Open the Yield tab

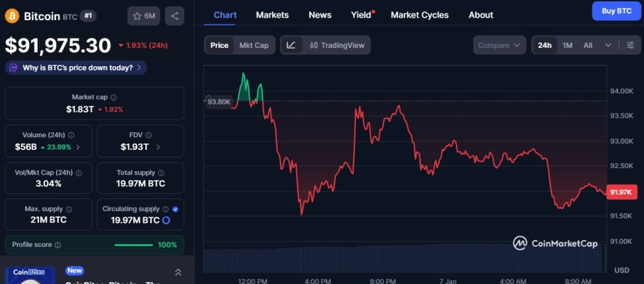(x=361, y=15)
